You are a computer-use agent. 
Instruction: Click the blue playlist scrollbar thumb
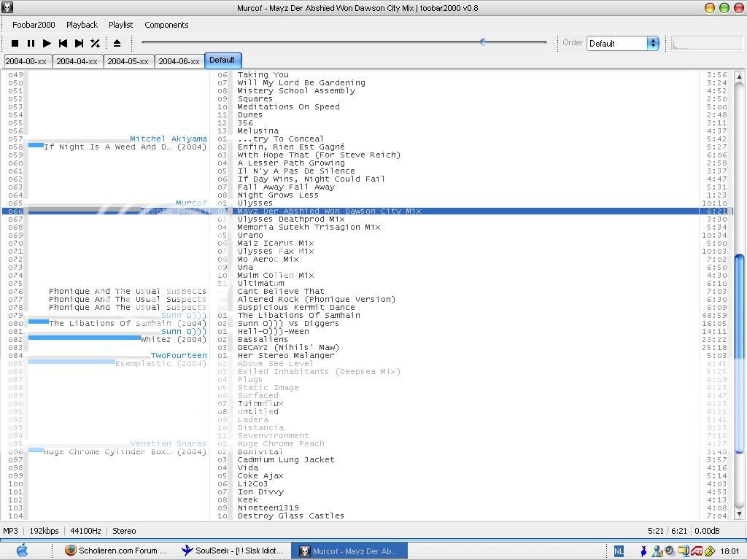pos(739,354)
